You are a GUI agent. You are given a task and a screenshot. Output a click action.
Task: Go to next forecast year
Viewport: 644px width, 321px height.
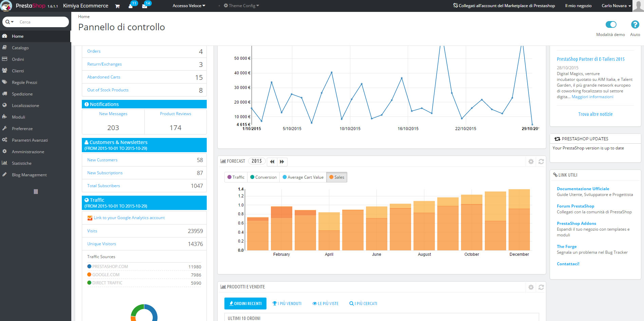[282, 162]
